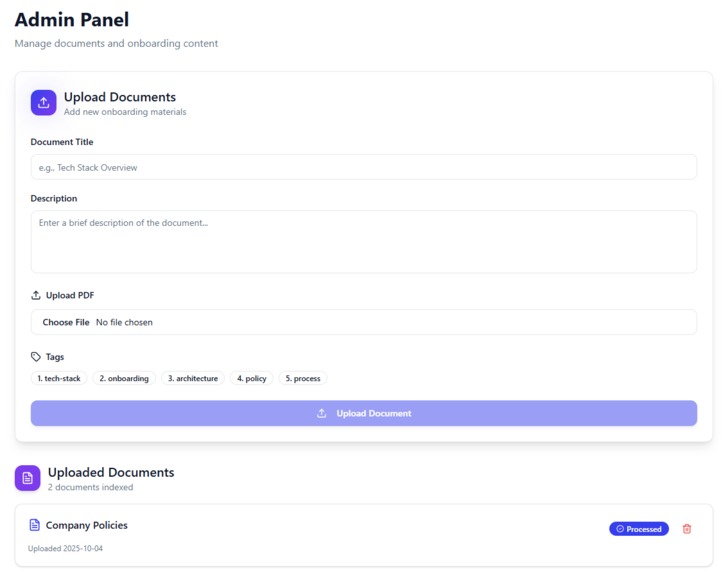Click the purple upload icon beside Upload Documents
This screenshot has height=573, width=721.
point(44,103)
